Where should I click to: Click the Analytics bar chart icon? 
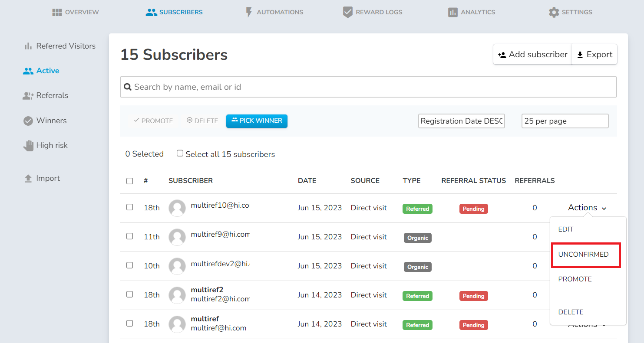coord(453,12)
